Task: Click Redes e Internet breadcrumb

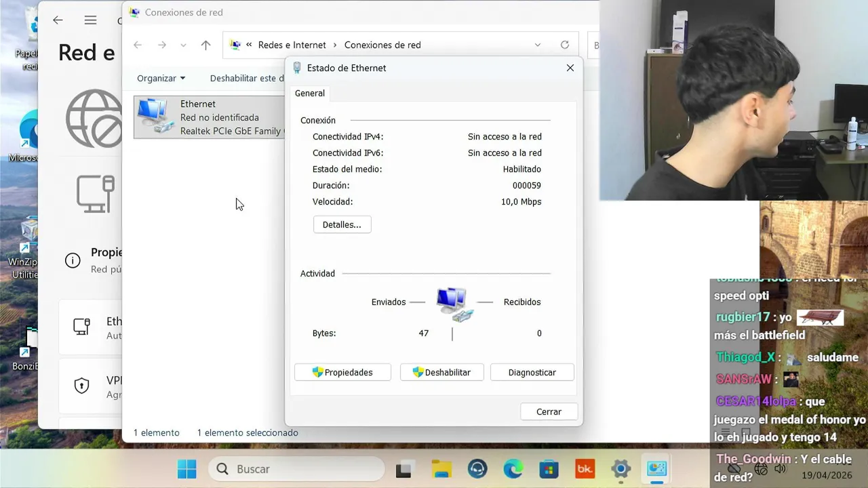Action: (x=292, y=45)
